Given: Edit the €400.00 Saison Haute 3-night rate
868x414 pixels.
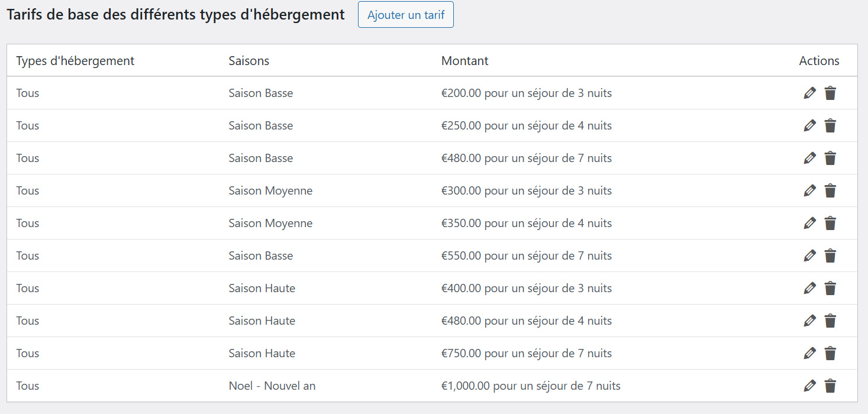Looking at the screenshot, I should click(809, 288).
